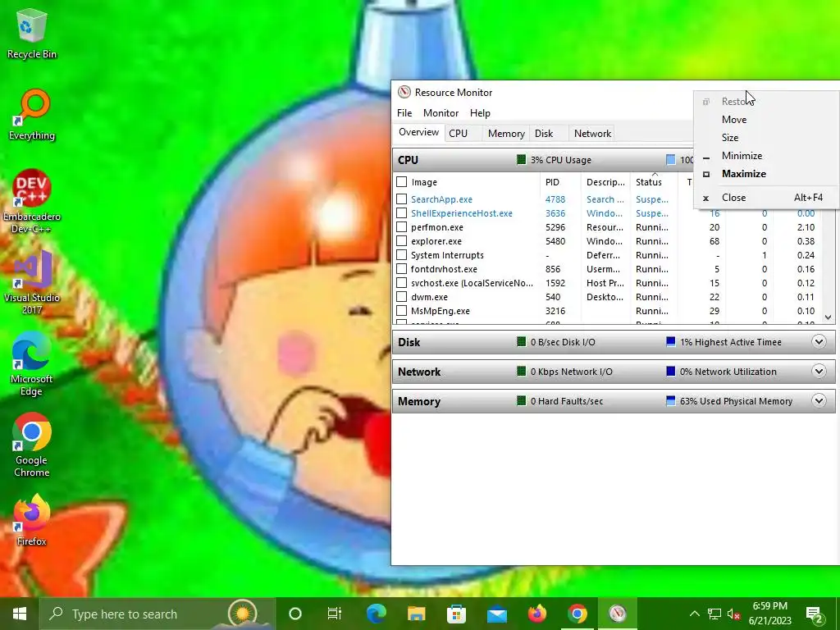Screen dimensions: 840x630
Task: Open the Everything search desktop icon
Action: click(32, 115)
